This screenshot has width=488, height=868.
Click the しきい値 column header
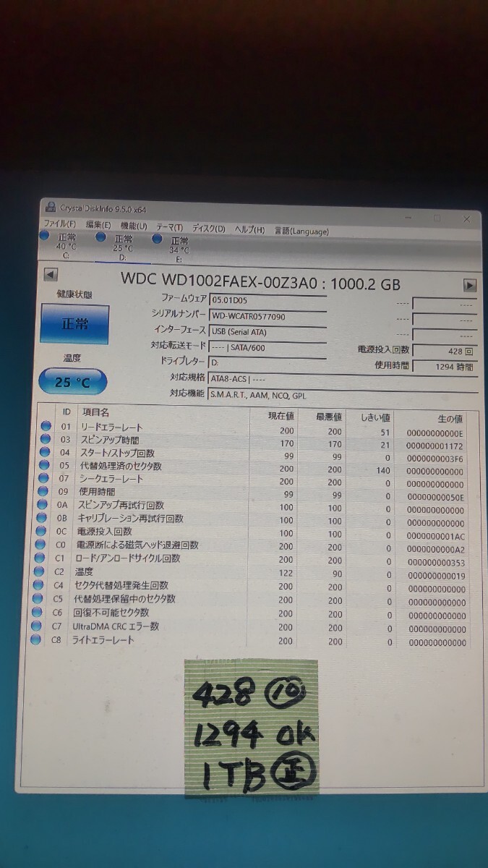(376, 417)
